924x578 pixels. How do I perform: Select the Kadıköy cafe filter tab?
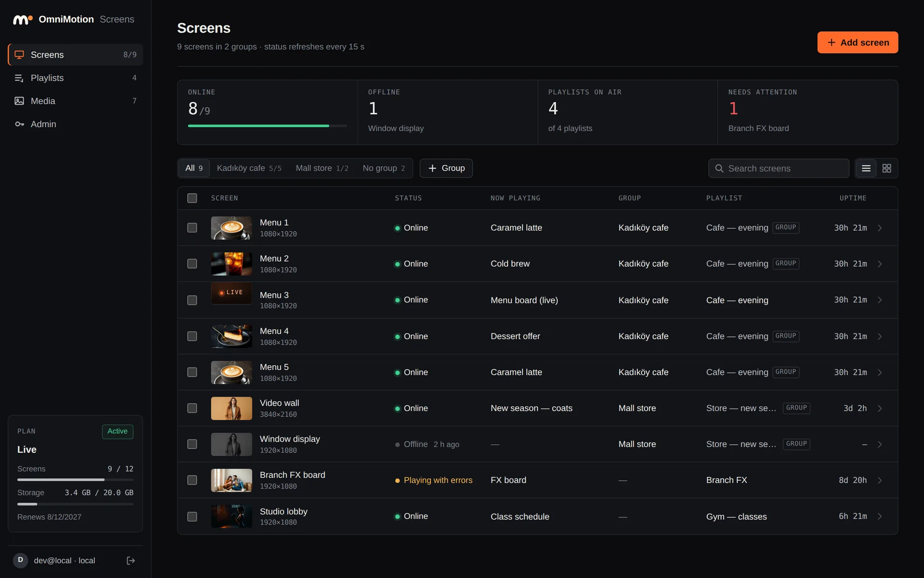(249, 168)
